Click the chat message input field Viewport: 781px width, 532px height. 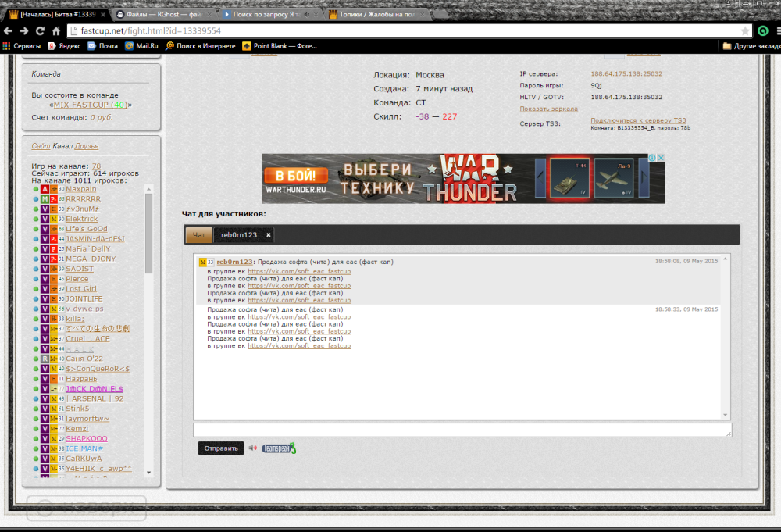[462, 430]
